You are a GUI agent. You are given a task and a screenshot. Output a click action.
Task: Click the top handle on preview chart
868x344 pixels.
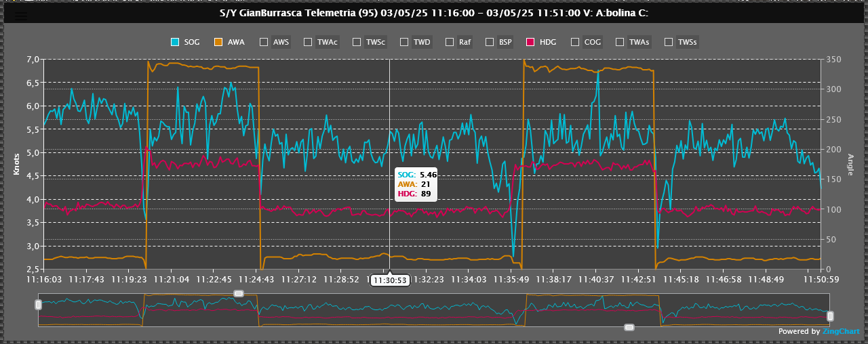click(x=238, y=293)
